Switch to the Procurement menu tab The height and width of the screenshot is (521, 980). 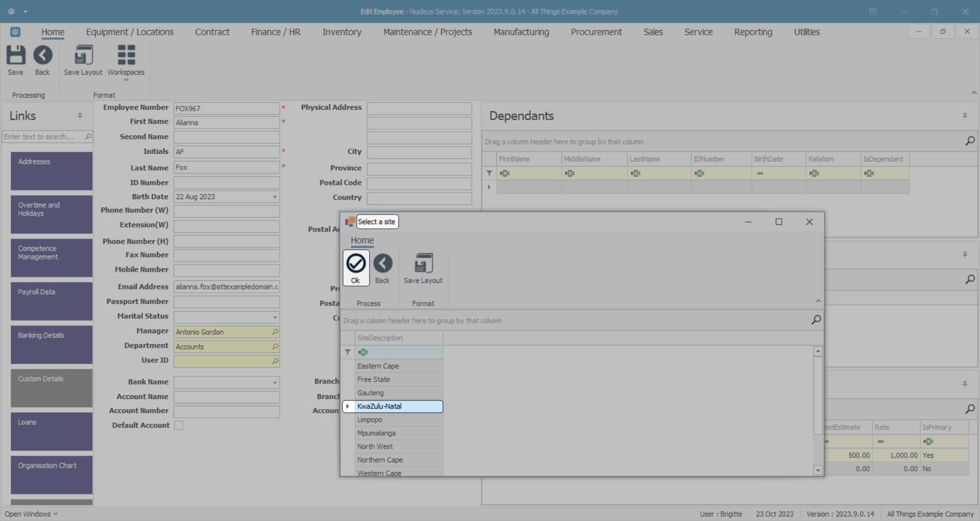click(x=596, y=32)
